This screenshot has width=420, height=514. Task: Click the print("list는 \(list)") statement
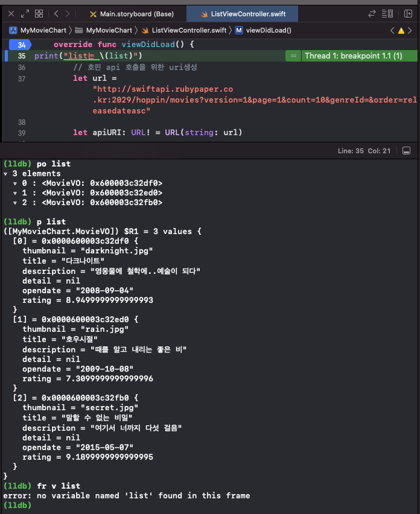[x=88, y=56]
